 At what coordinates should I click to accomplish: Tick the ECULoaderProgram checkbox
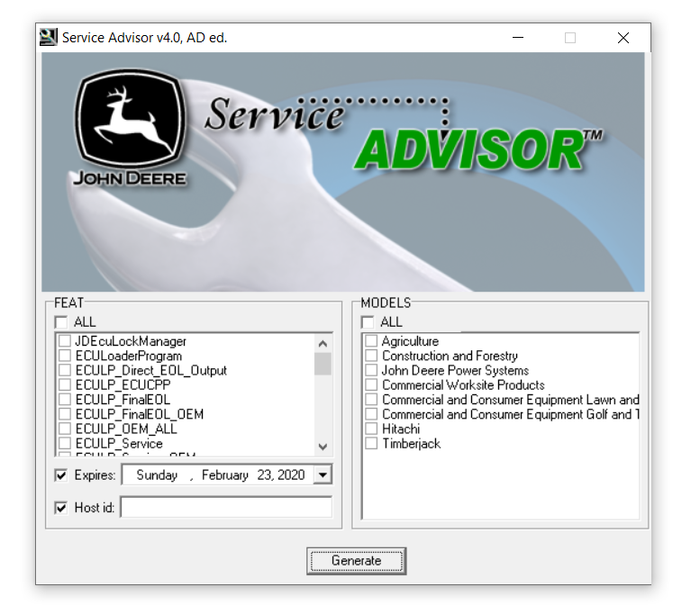coord(65,356)
